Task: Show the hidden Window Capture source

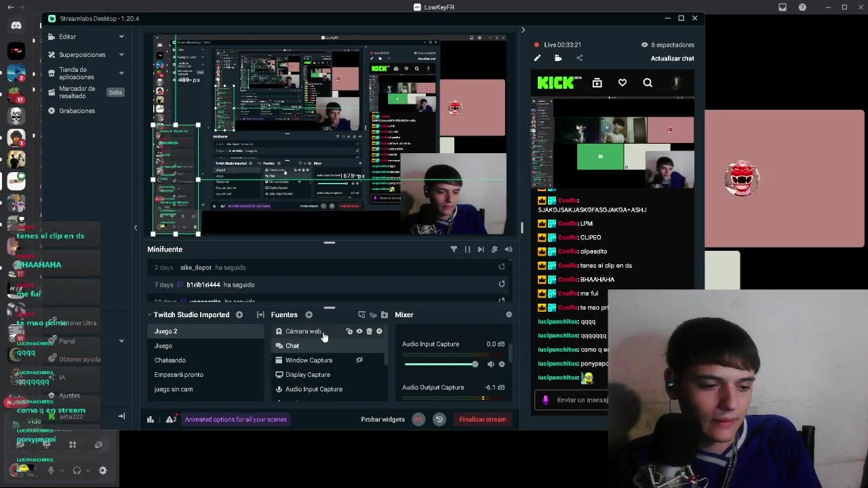Action: coord(359,361)
